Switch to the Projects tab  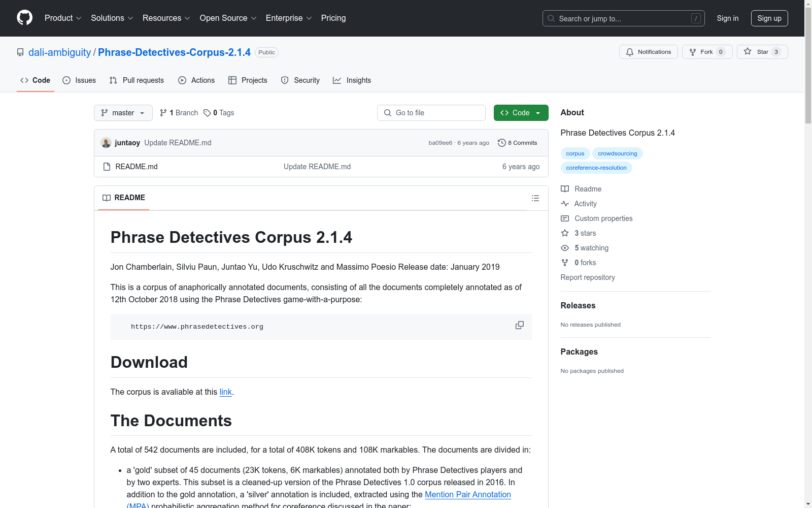point(248,80)
